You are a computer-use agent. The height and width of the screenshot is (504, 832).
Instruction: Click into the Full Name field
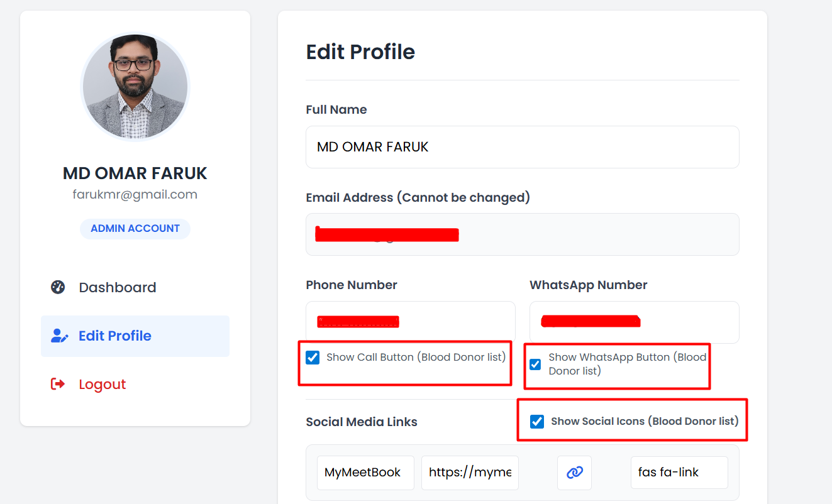(x=522, y=147)
